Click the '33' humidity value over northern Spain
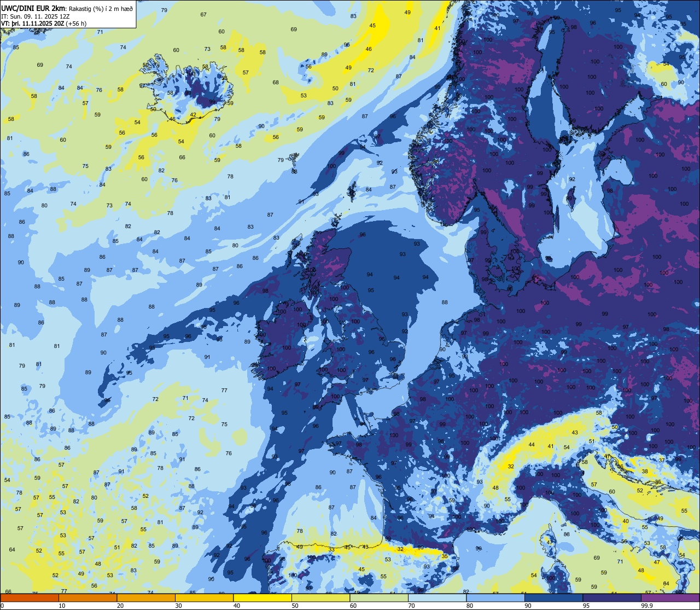 (331, 550)
